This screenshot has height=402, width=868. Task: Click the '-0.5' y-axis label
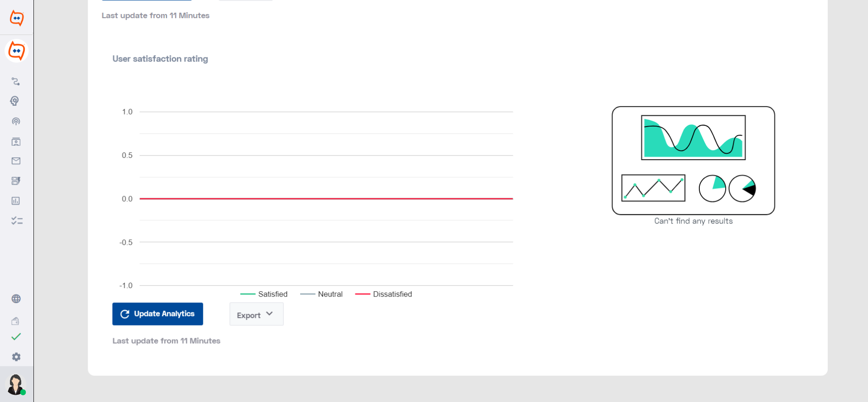pyautogui.click(x=126, y=242)
